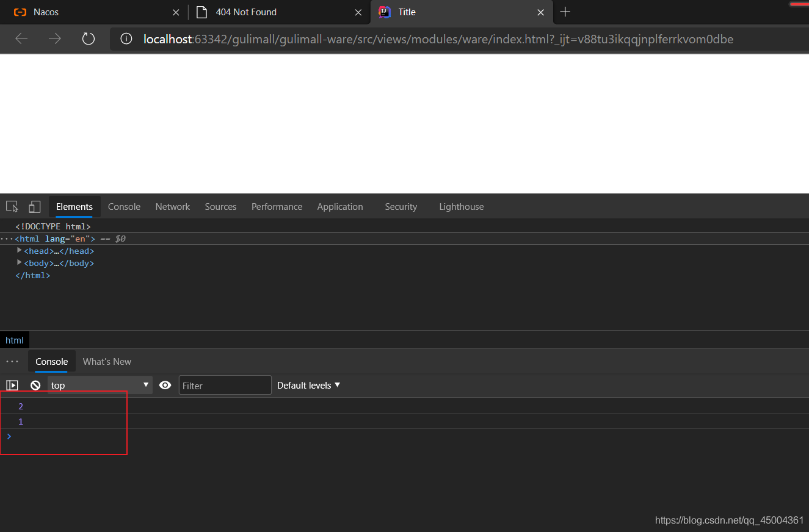Viewport: 809px width, 532px height.
Task: Toggle the device emulation toolbar icon
Action: pos(35,207)
